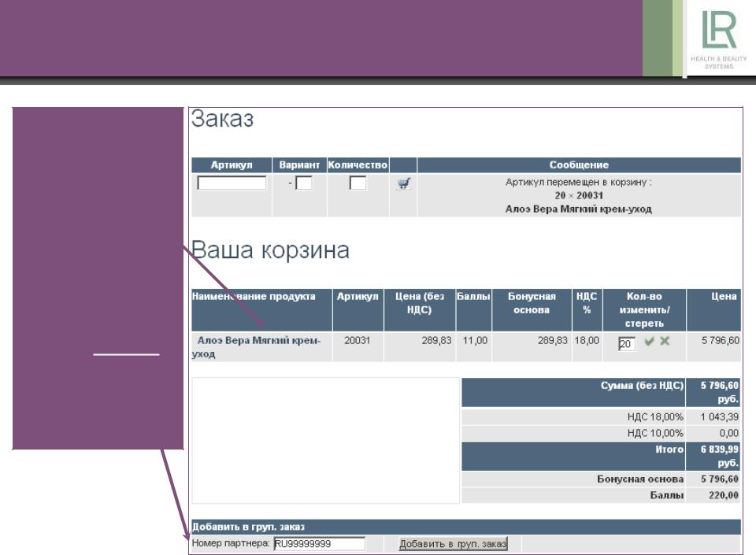Confirm quantity change with green checkmark
This screenshot has height=555, width=756.
[x=650, y=341]
